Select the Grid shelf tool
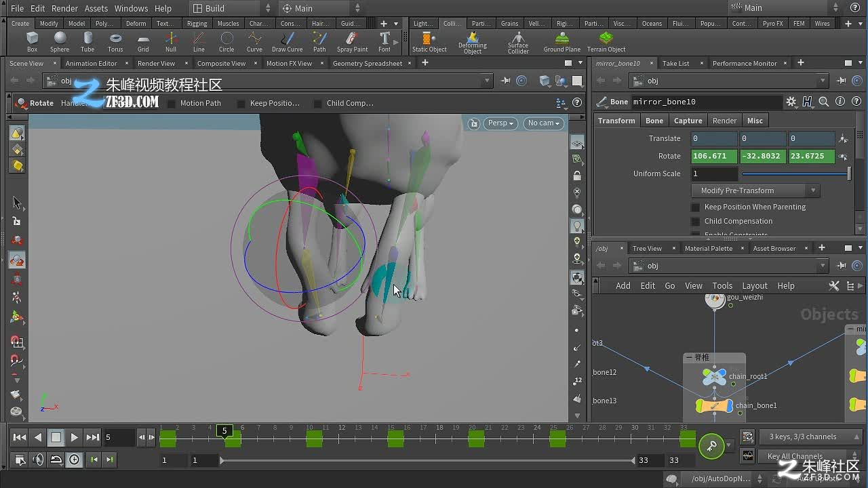This screenshot has width=868, height=488. click(x=143, y=42)
